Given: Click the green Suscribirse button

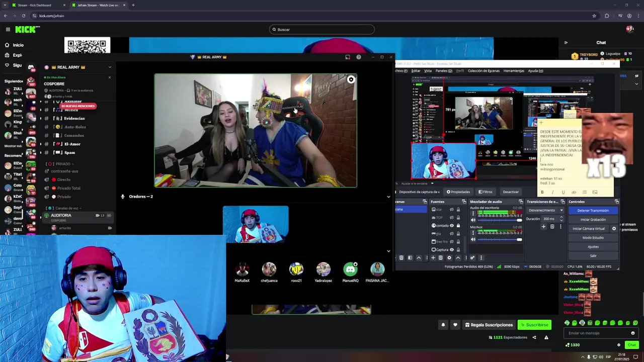Looking at the screenshot, I should [534, 325].
